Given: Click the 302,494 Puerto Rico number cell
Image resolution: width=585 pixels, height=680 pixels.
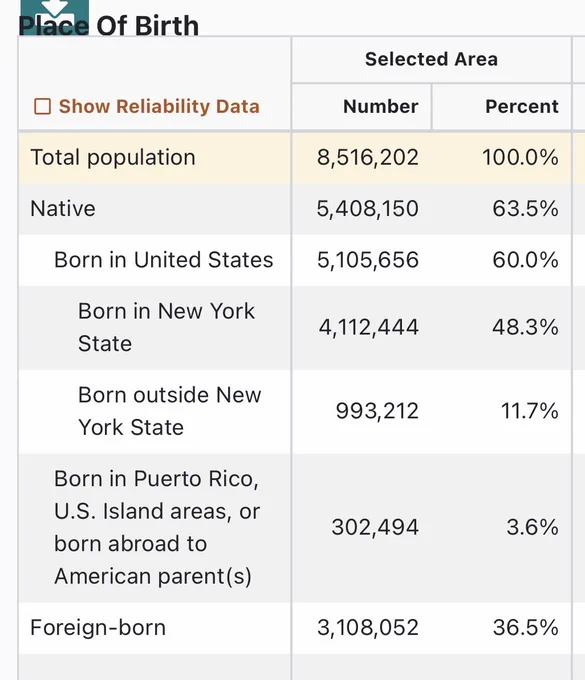Looking at the screenshot, I should (375, 527).
